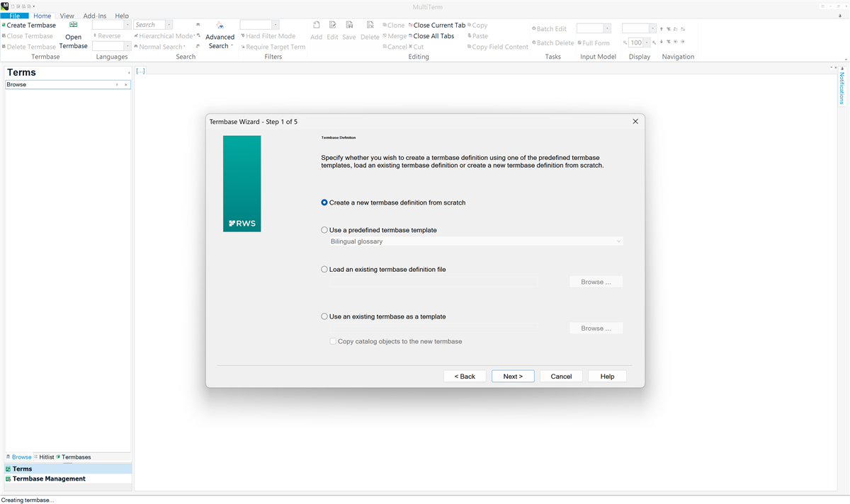
Task: Select 'Load an existing termbase definition file'
Action: [383, 269]
